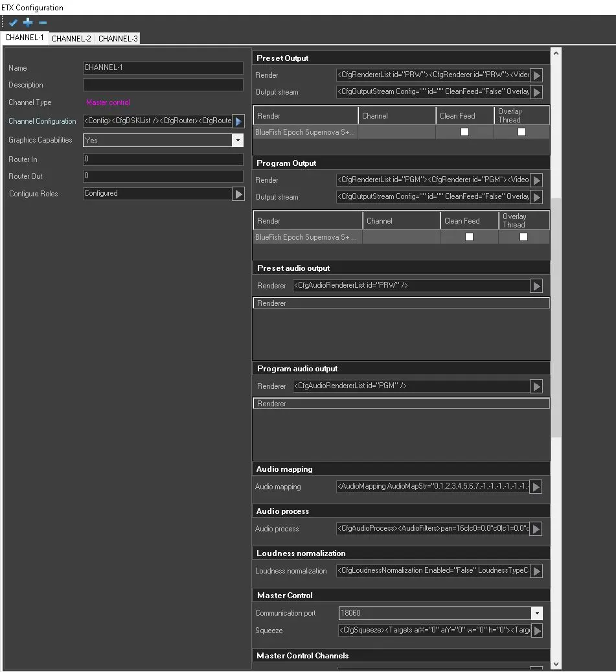Toggle Overlay Thread checkbox in Preset Output
Image resolution: width=616 pixels, height=672 pixels.
pyautogui.click(x=521, y=132)
